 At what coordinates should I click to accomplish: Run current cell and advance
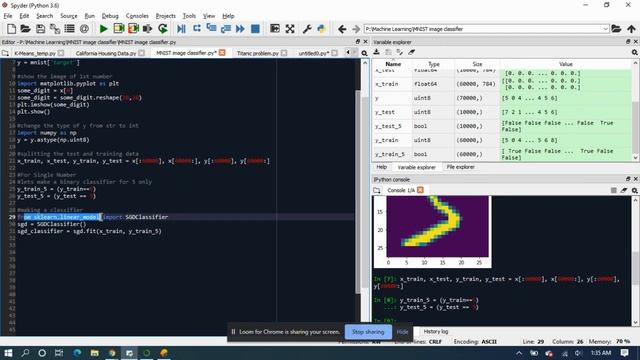click(133, 29)
